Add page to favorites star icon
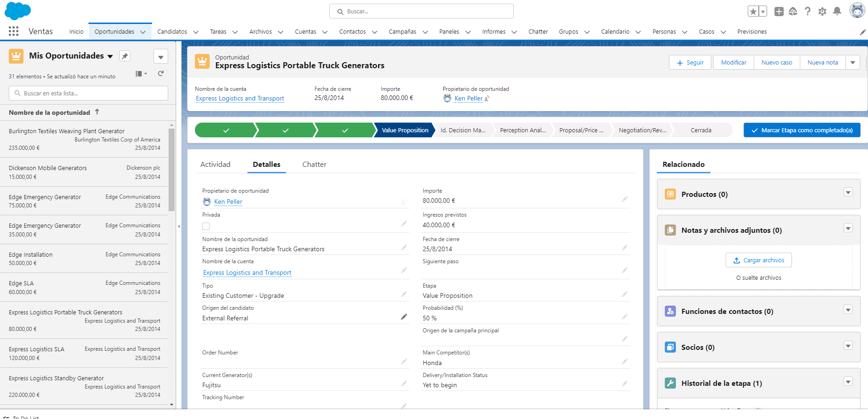The height and width of the screenshot is (419, 868). [753, 12]
